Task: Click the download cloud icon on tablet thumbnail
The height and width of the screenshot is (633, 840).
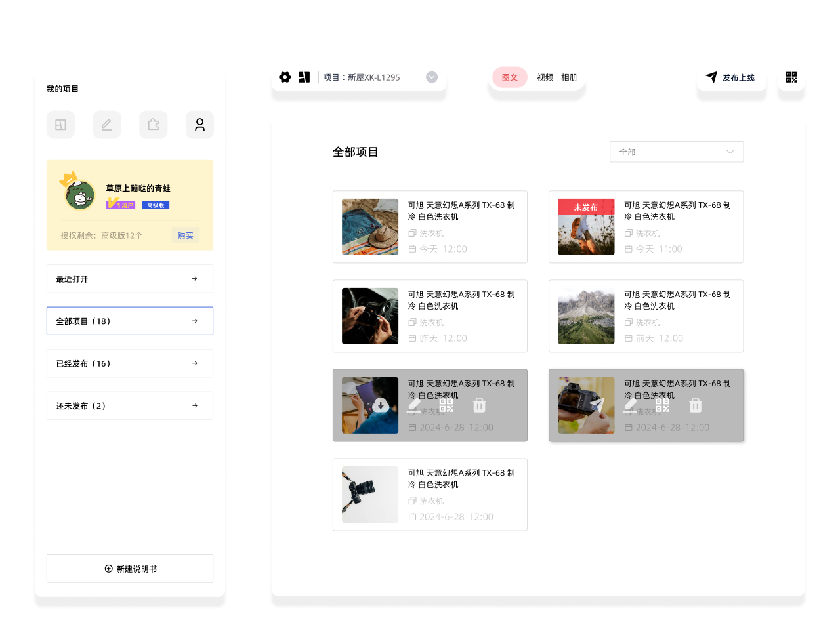Action: (381, 406)
